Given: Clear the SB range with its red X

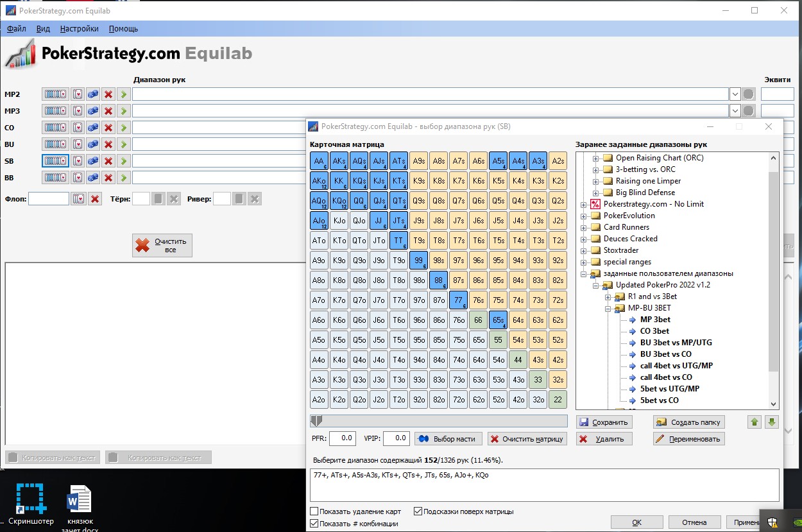Looking at the screenshot, I should (x=108, y=161).
